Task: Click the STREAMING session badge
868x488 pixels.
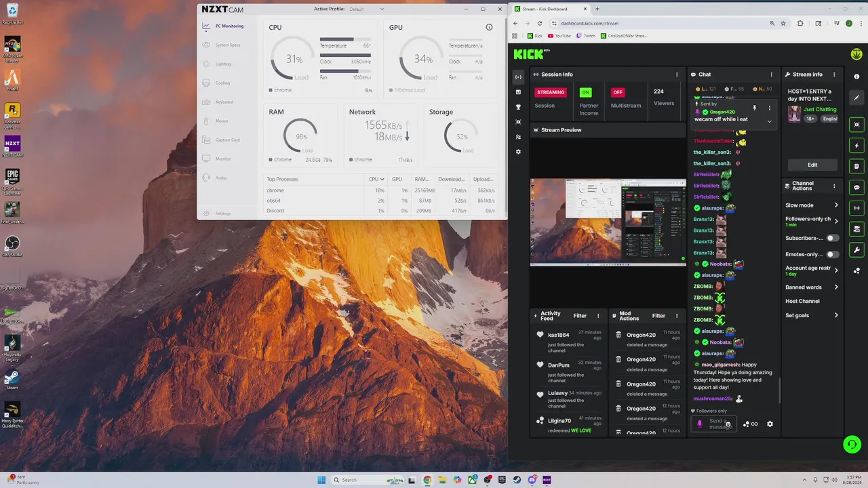Action: tap(551, 92)
